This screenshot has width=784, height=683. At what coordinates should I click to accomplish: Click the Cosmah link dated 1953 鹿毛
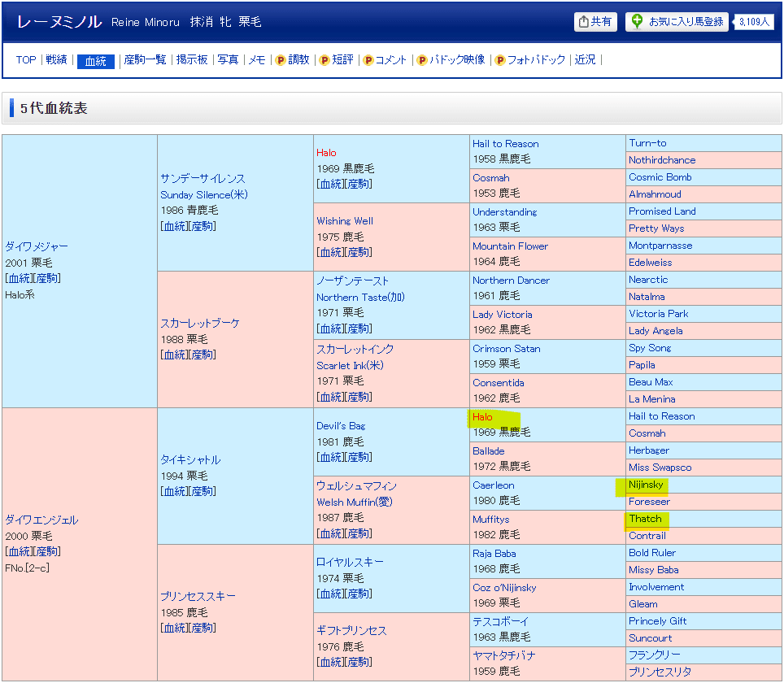point(491,177)
